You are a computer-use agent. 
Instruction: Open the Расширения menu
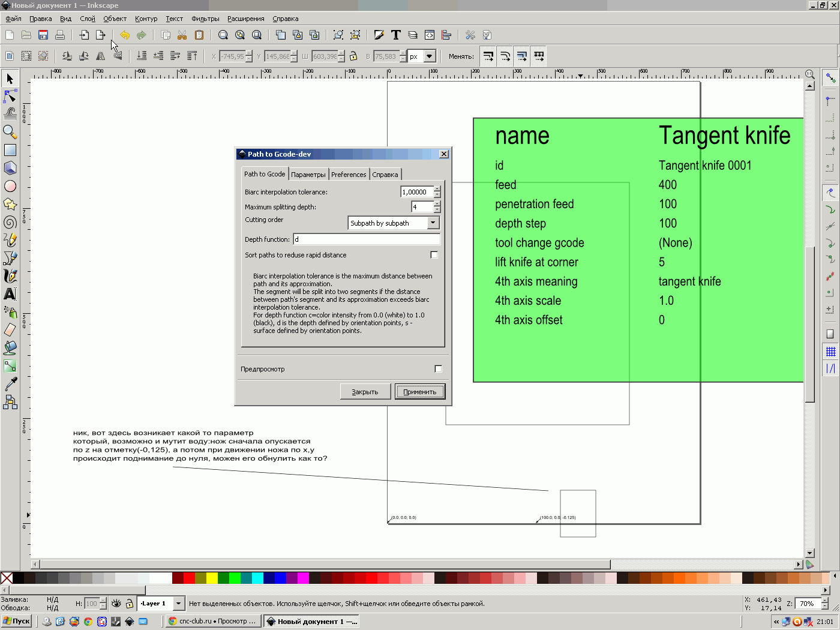pos(245,19)
